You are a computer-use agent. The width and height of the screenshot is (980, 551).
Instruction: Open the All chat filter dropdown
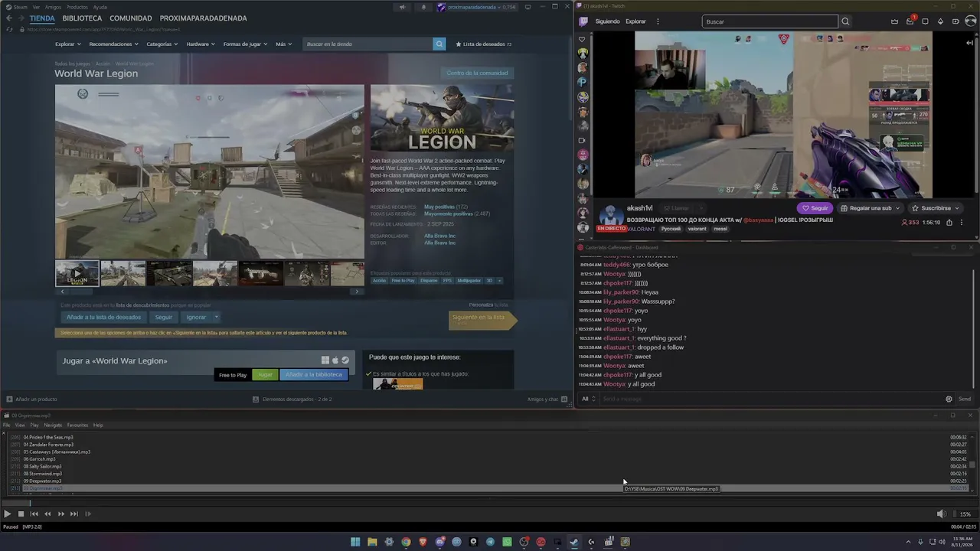tap(588, 399)
